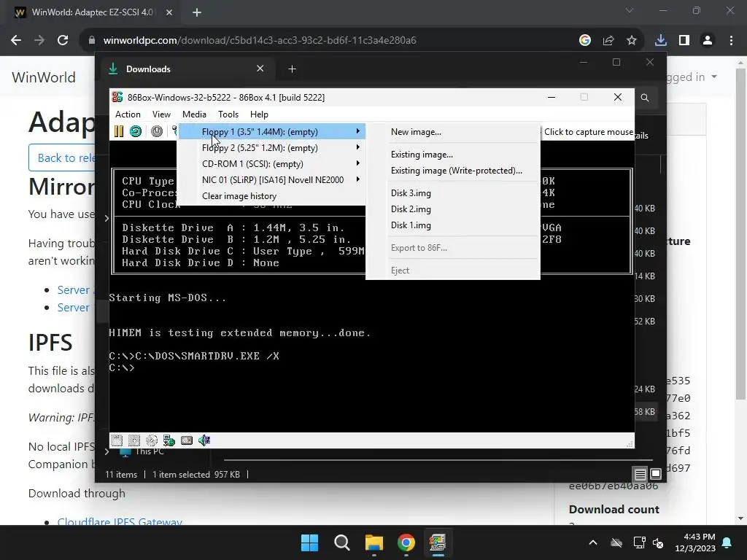Open new Chrome tab
The height and width of the screenshot is (560, 747).
(197, 12)
